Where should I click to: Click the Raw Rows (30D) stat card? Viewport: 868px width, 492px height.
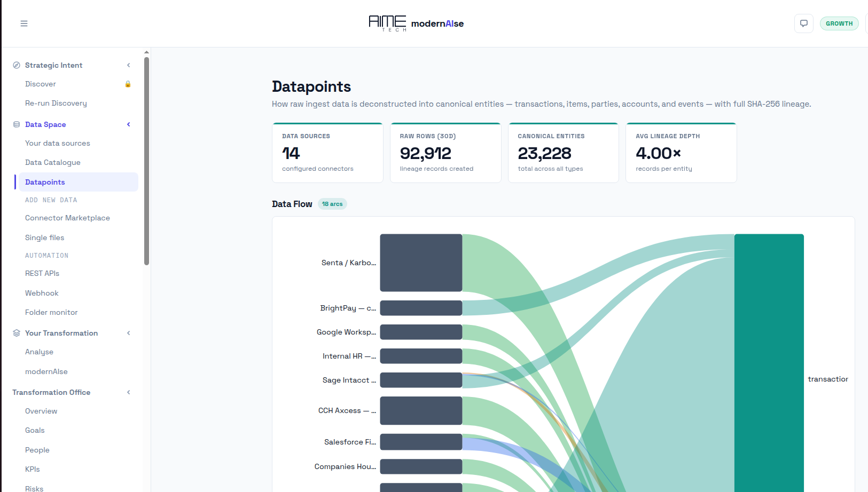pos(445,153)
